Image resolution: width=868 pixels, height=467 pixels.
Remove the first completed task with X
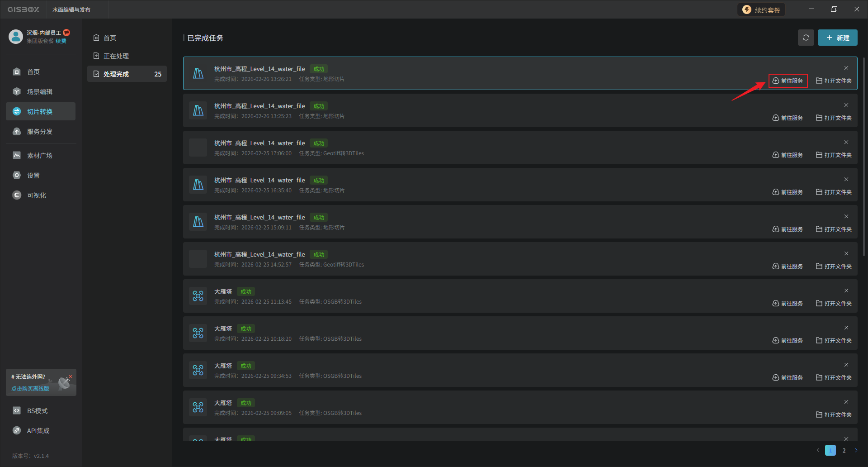click(x=846, y=68)
